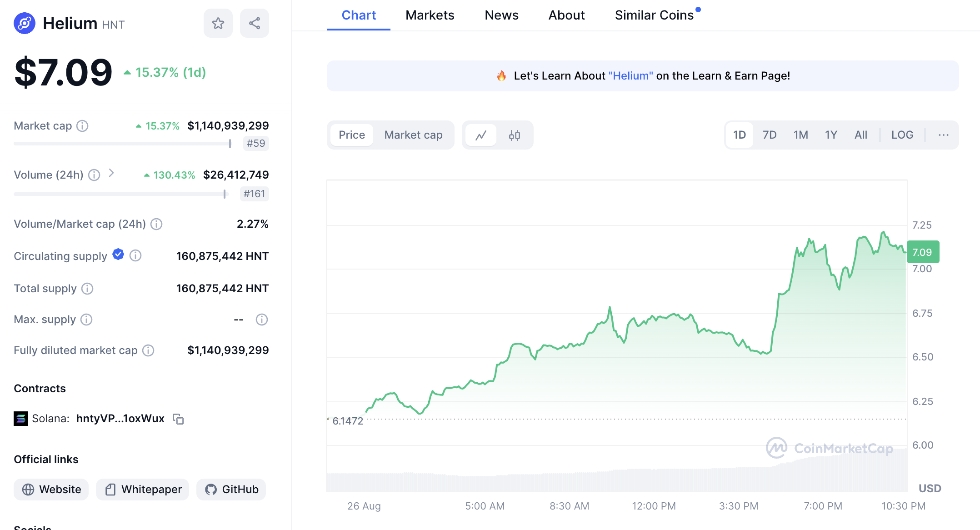Screen dimensions: 980x530
Task: Open Volume (24h) info icon
Action: point(94,175)
